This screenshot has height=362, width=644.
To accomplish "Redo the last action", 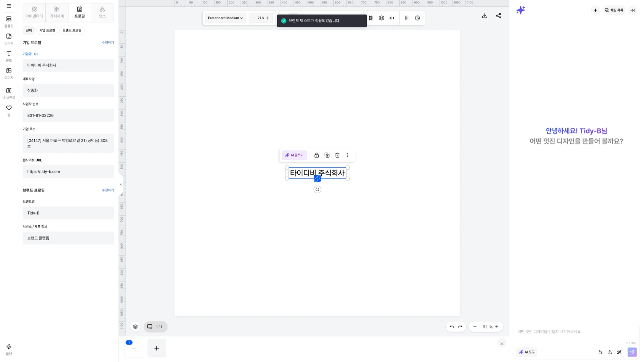I will [460, 327].
